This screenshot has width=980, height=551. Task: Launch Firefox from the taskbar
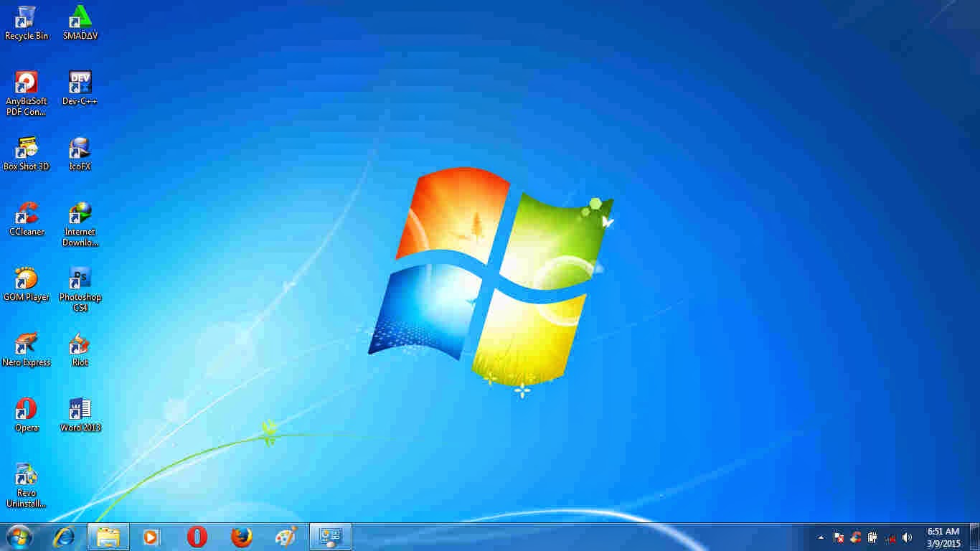tap(241, 536)
